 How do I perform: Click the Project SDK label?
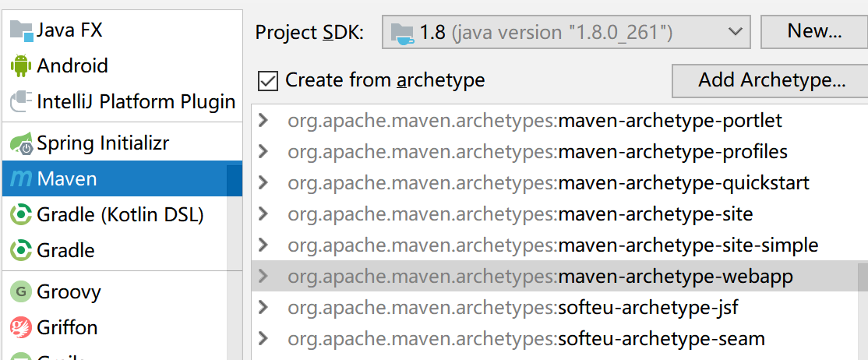(309, 33)
